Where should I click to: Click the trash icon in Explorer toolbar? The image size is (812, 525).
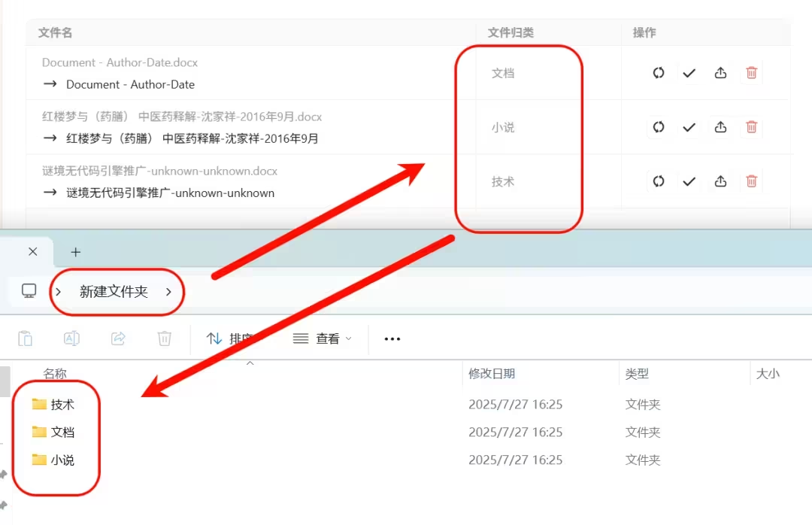pos(164,338)
